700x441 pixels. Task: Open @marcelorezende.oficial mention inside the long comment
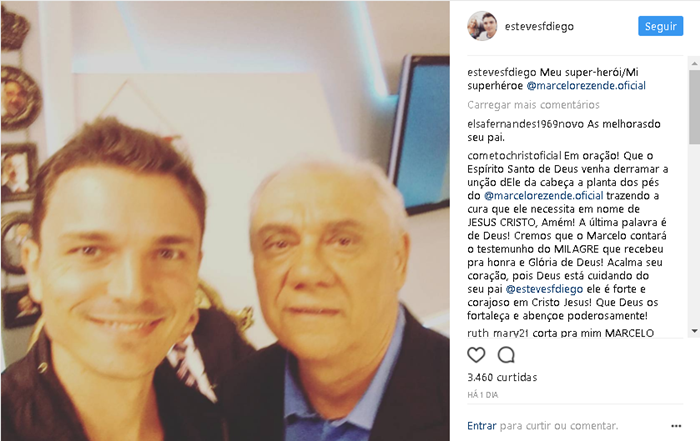[x=543, y=196]
